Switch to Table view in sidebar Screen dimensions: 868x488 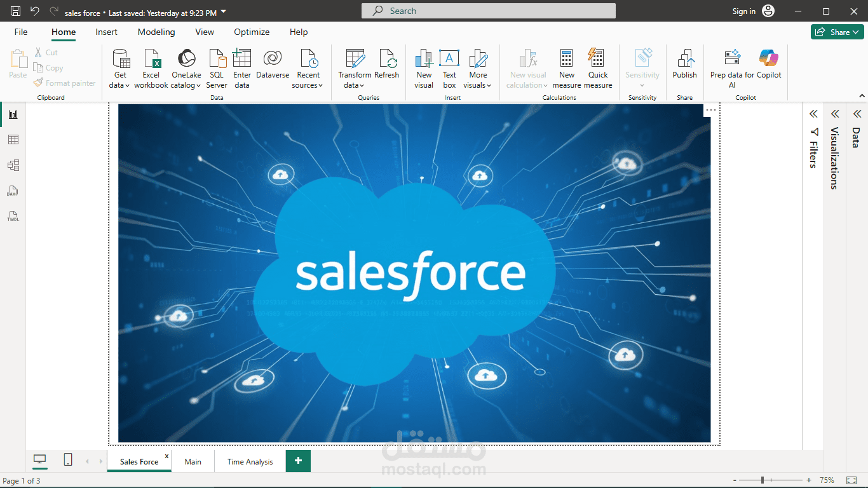point(13,140)
